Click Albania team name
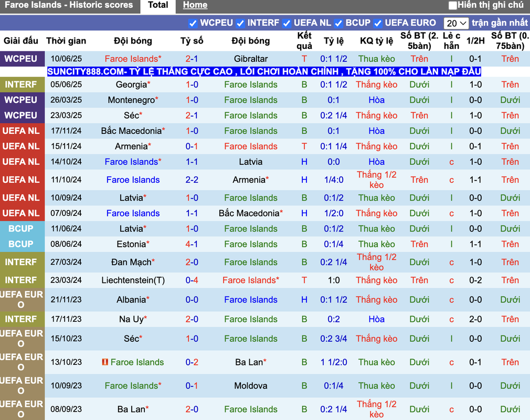 [x=133, y=300]
